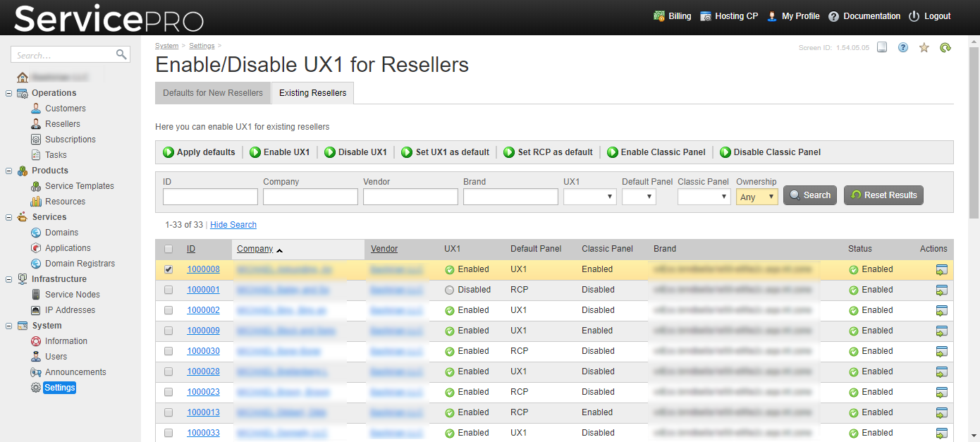Screen dimensions: 980x442
Task: Click the Subscriptions icon in the sidebar
Action: click(36, 140)
